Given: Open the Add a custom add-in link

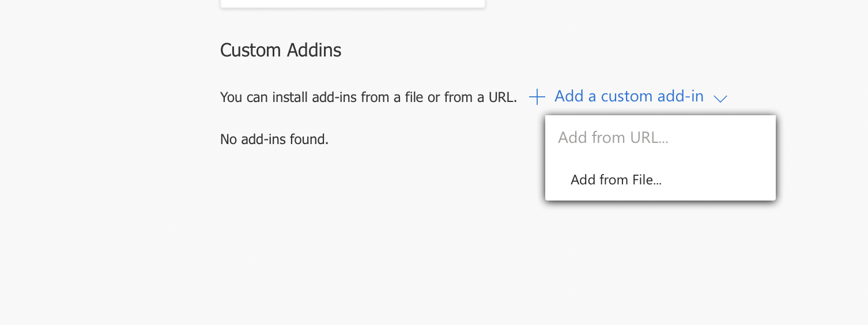Looking at the screenshot, I should [x=629, y=96].
